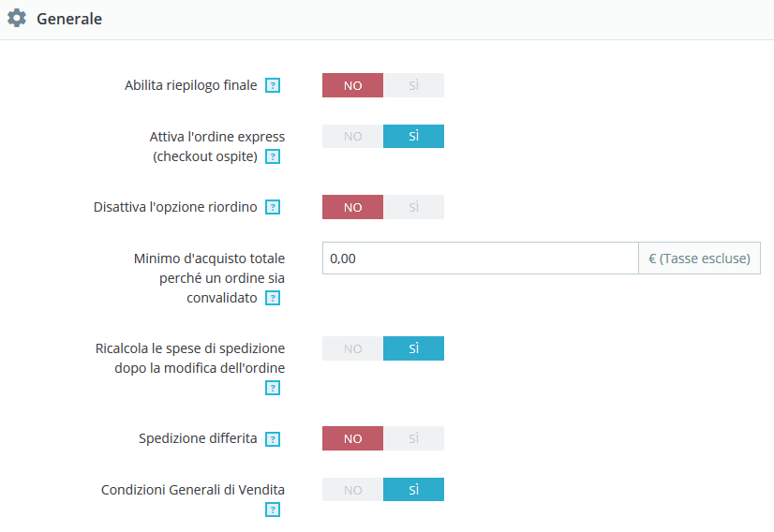Select NO for Disattiva l'opzione riordino
The image size is (774, 532).
pyautogui.click(x=352, y=207)
